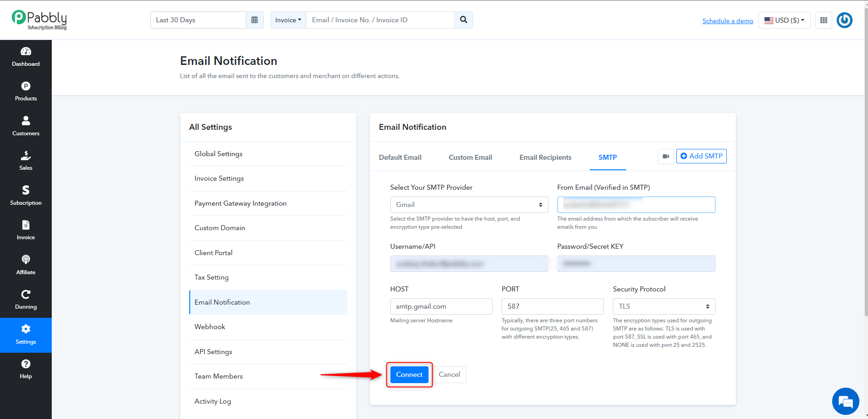Click the blue Connect button

click(409, 375)
